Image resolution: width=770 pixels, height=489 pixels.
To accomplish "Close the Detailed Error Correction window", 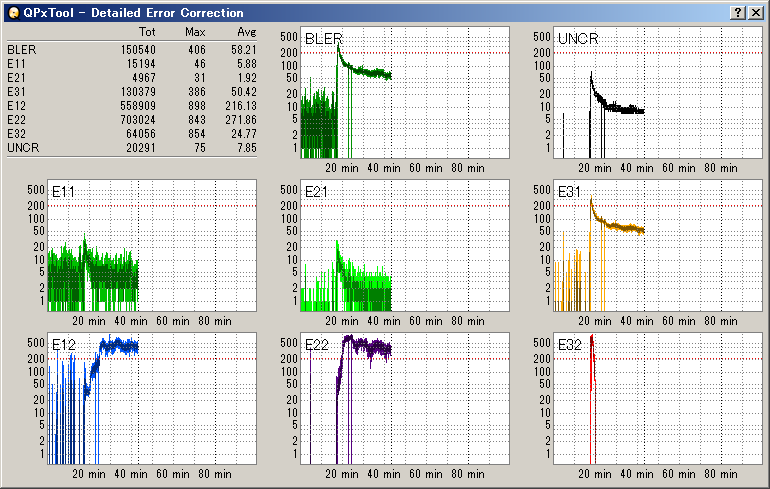I will tap(755, 12).
